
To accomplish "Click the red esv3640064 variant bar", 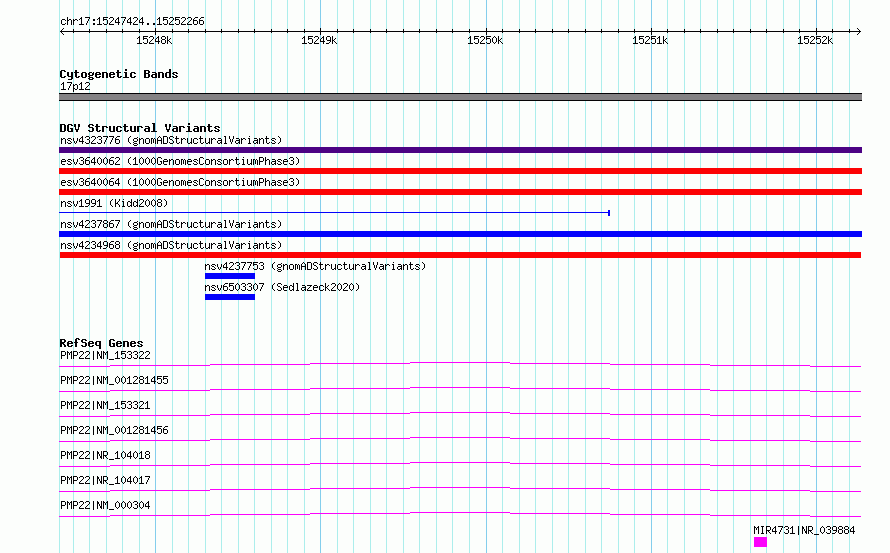I will coord(460,192).
